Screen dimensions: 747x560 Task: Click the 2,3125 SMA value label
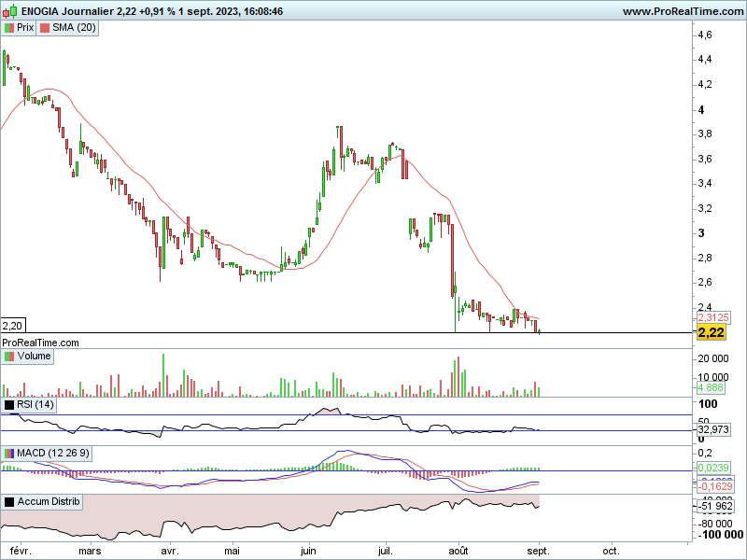coord(713,317)
